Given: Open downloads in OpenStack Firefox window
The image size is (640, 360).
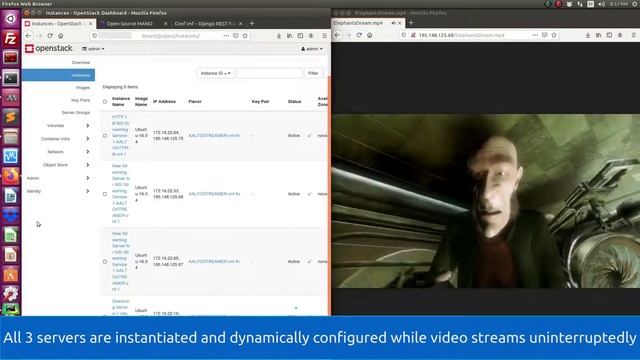Looking at the screenshot, I should [279, 36].
